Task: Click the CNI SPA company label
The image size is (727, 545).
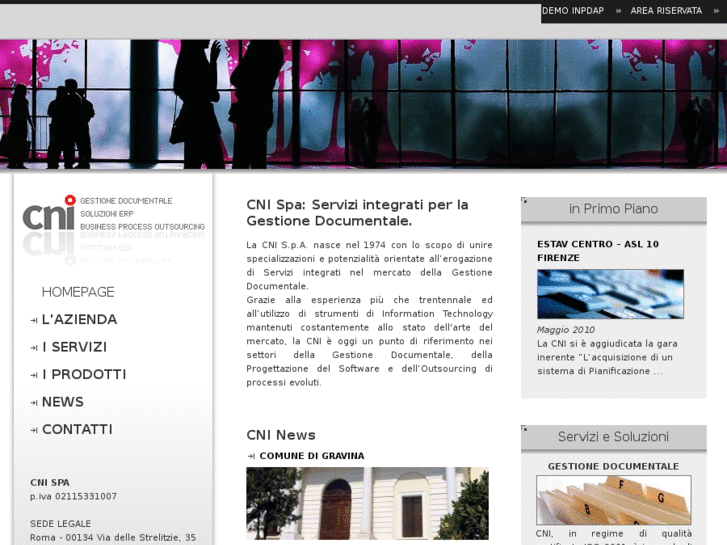Action: pyautogui.click(x=50, y=482)
